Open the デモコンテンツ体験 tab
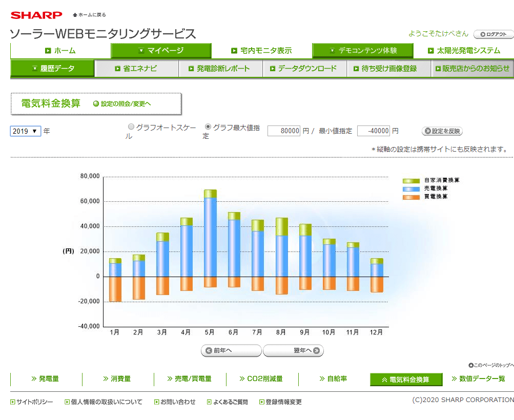Screen dimensions: 514x420 coord(362,51)
